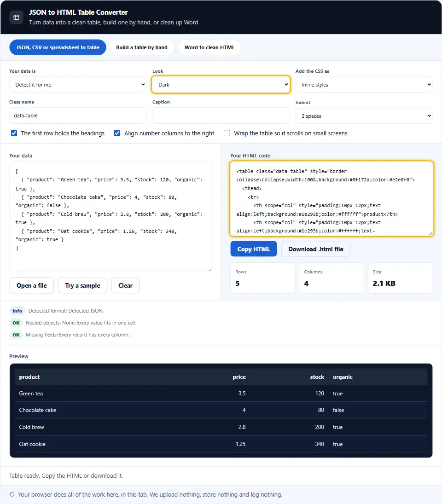
Task: Click the 'organic' column header in preview
Action: [343, 377]
